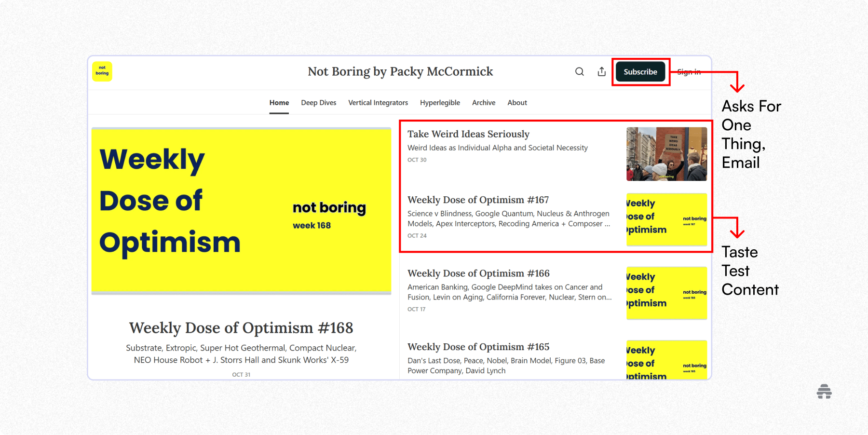The image size is (868, 435).
Task: Read the Take Weird Ideas Seriously post
Action: tap(468, 134)
